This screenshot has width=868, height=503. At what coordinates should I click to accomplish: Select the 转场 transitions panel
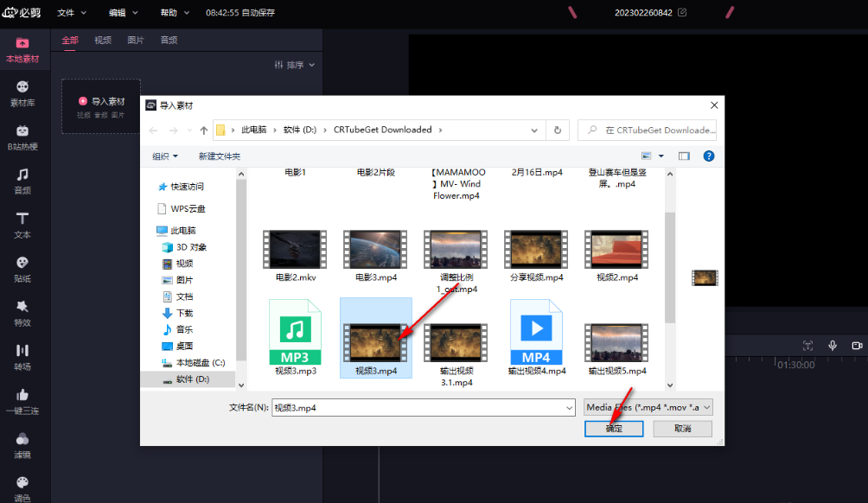coord(22,356)
